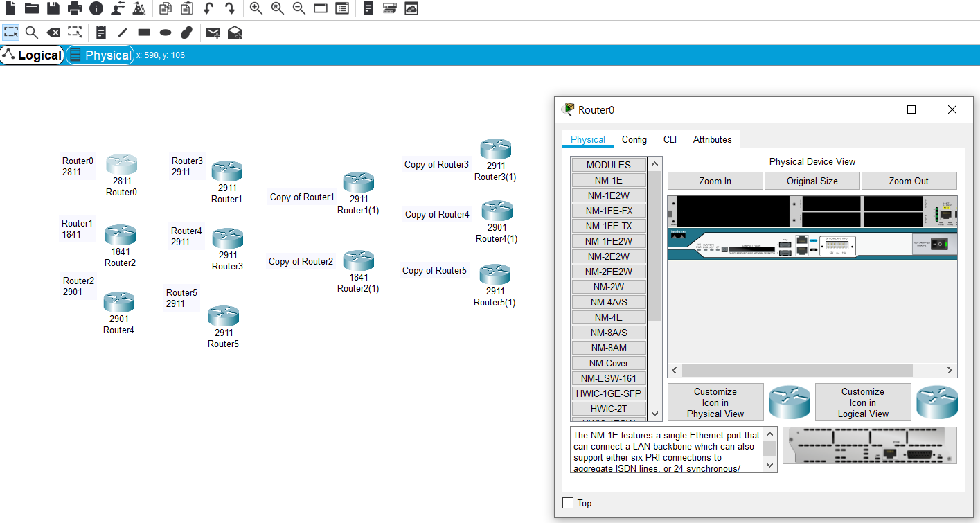Click the New file icon
Image resolution: width=980 pixels, height=523 pixels.
click(10, 8)
